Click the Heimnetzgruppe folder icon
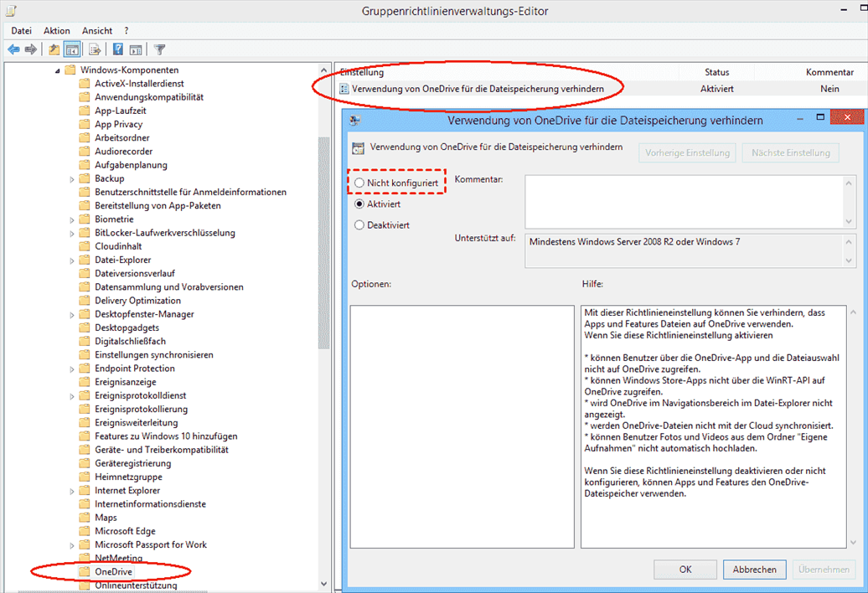 coord(84,477)
